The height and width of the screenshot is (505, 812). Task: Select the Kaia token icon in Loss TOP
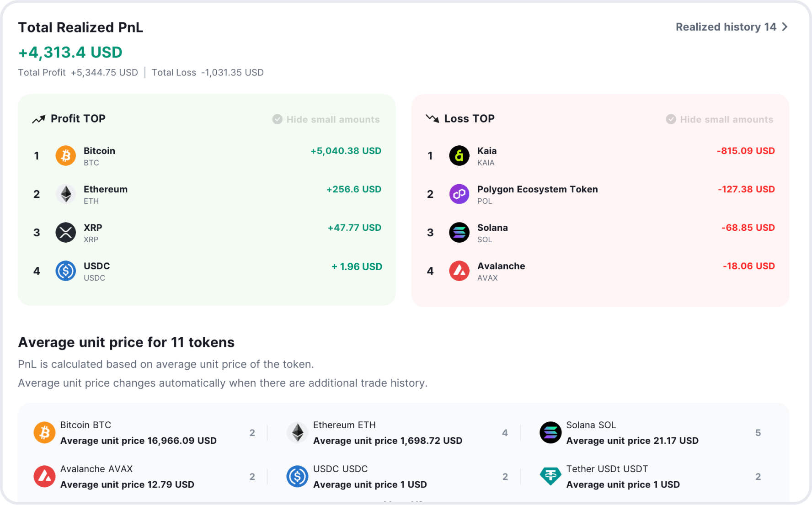[x=459, y=155]
